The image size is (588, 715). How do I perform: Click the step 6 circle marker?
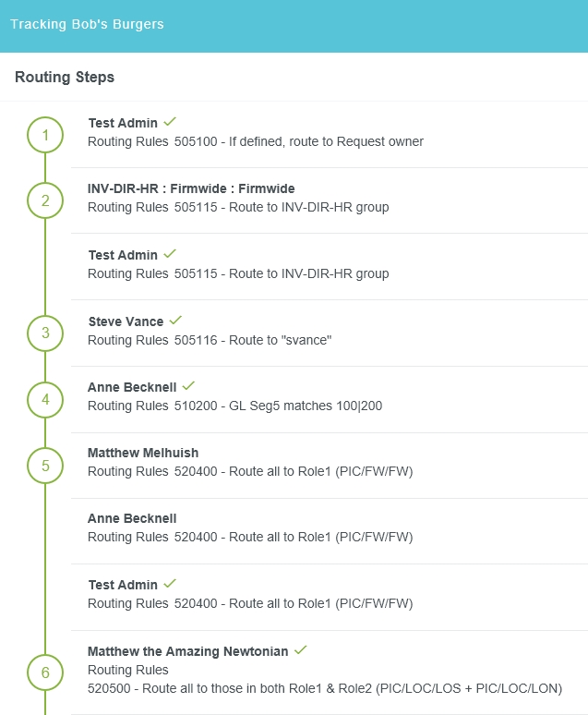pyautogui.click(x=45, y=673)
